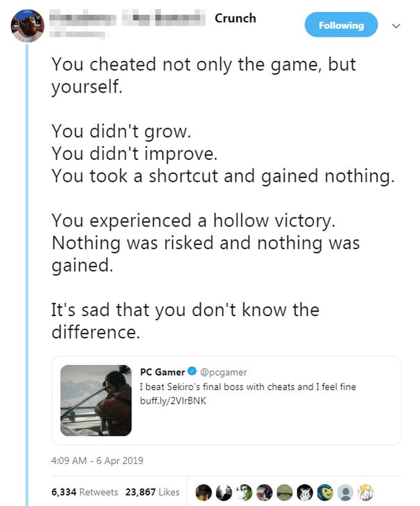Toggle the Following button
This screenshot has height=506, width=420.
(x=341, y=25)
